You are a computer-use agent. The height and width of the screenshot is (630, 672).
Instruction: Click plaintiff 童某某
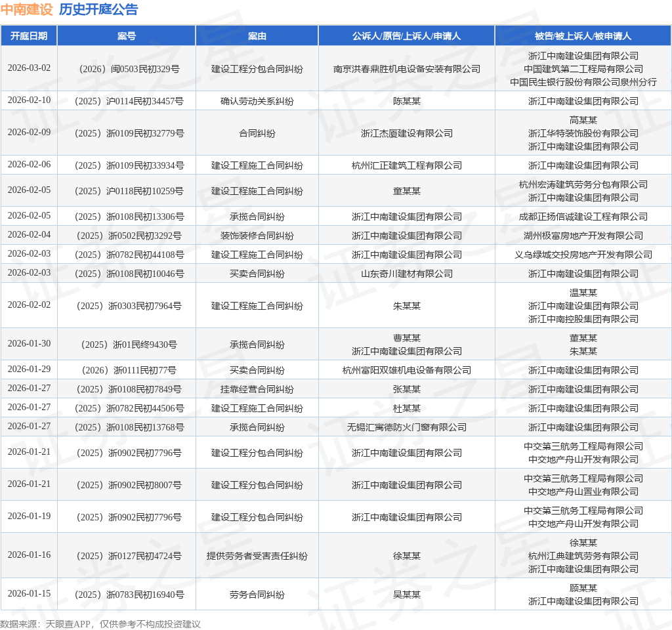pos(407,191)
